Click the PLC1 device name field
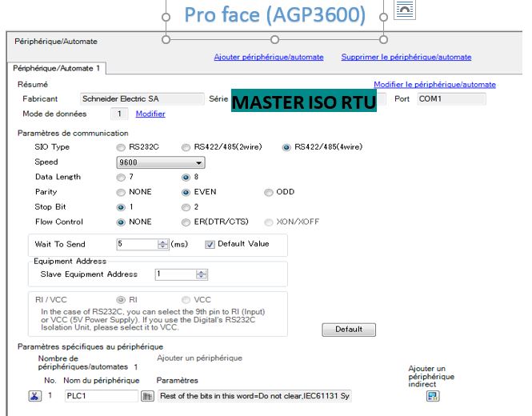Screen dimensions: 532x416 pyautogui.click(x=101, y=396)
